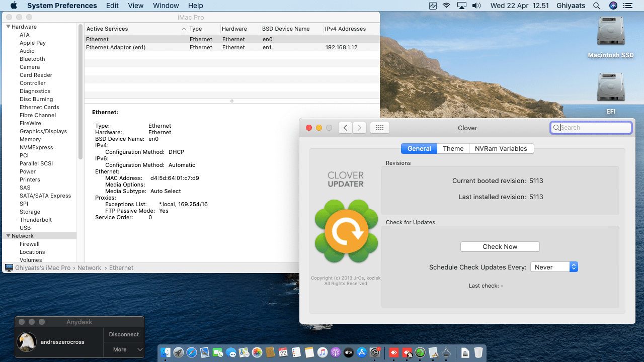Image resolution: width=644 pixels, height=362 pixels.
Task: Switch to the NVRam Variables tab
Action: [x=501, y=148]
